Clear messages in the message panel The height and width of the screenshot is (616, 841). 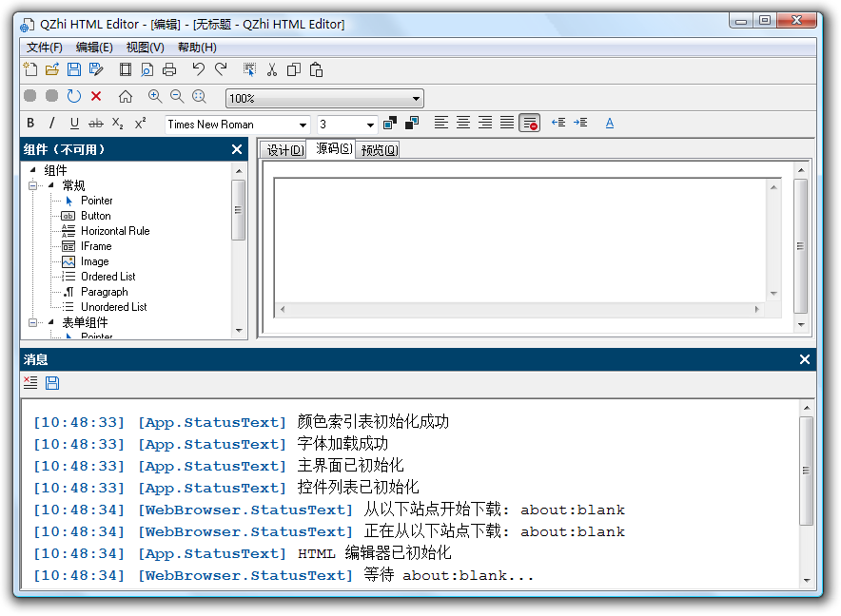[x=30, y=383]
